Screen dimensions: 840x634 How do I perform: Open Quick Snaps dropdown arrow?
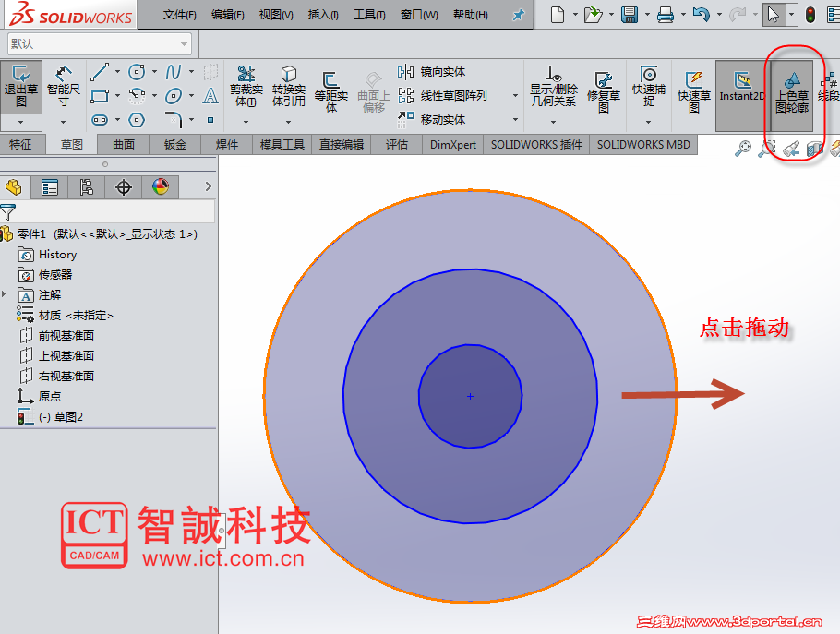point(649,123)
